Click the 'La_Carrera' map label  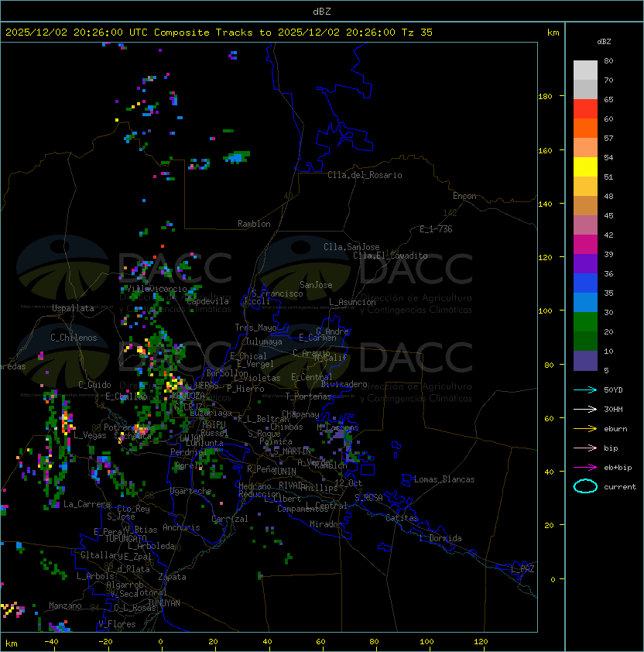87,504
